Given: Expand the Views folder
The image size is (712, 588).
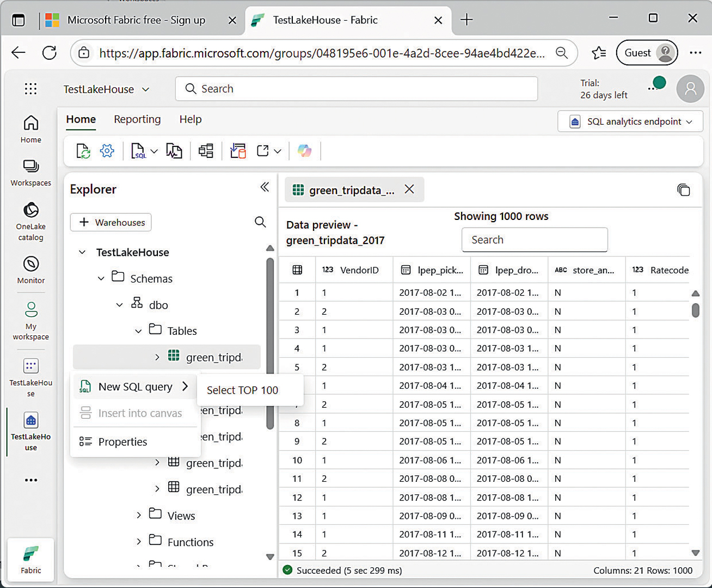Looking at the screenshot, I should pos(138,515).
